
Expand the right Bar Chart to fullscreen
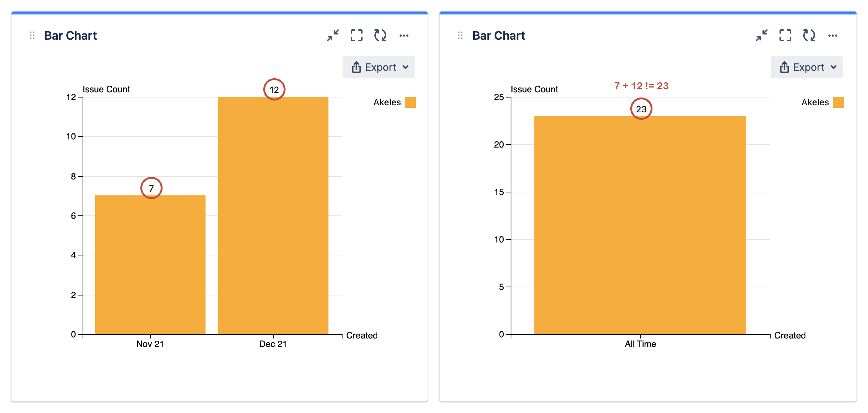[785, 36]
